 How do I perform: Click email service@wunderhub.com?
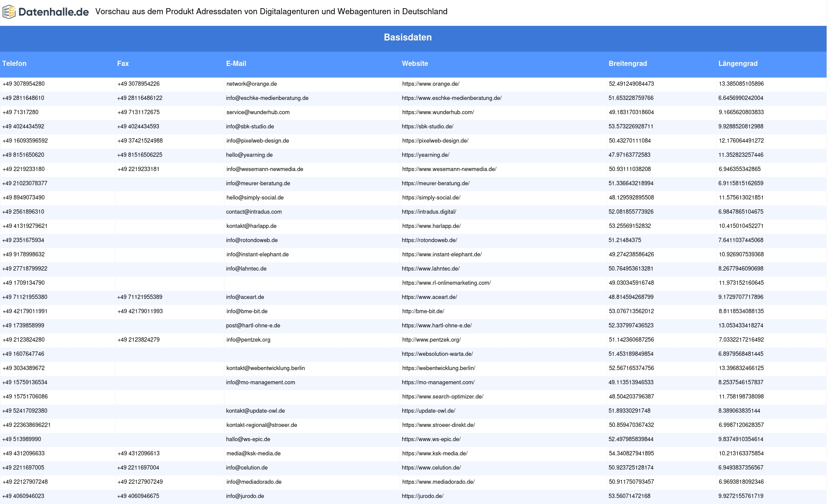pyautogui.click(x=258, y=112)
